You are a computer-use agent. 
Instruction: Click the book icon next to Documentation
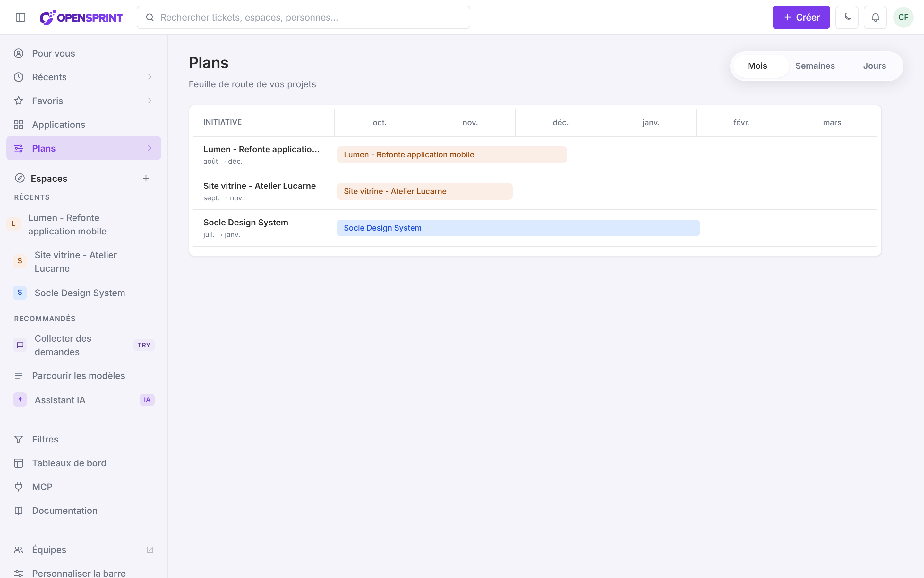pos(18,510)
